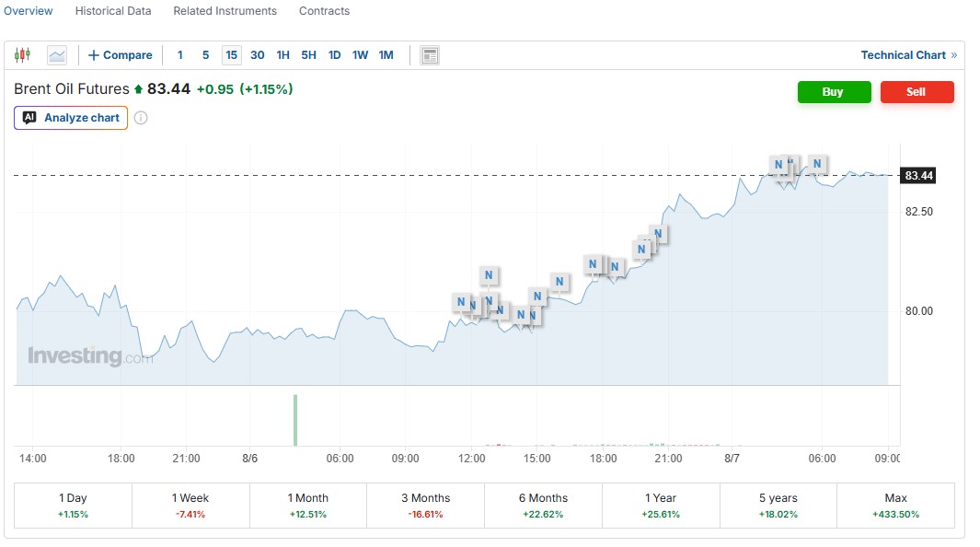Select the 5 years range
980x547 pixels.
(x=778, y=506)
